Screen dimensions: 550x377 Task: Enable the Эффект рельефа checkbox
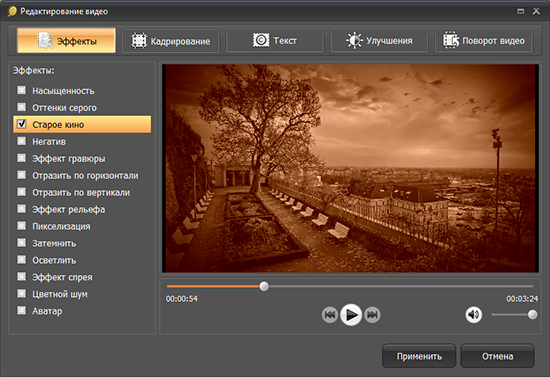[22, 209]
